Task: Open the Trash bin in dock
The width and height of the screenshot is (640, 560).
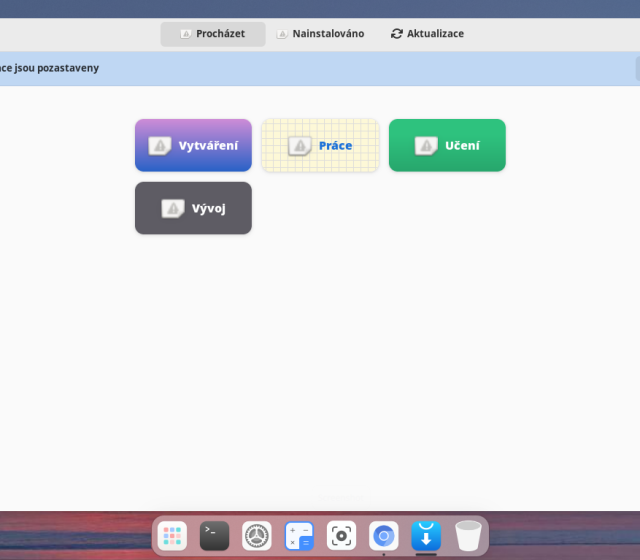Action: (468, 536)
